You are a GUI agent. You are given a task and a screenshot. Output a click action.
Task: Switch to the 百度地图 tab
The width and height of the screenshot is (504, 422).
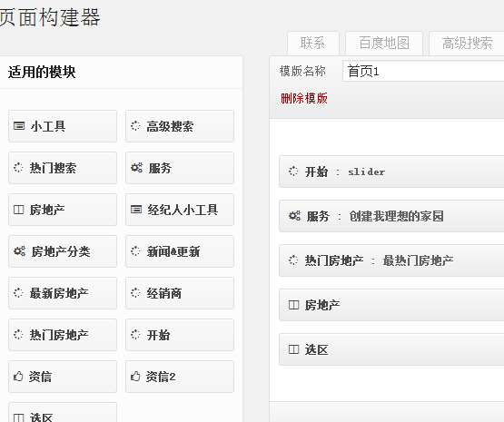click(384, 43)
